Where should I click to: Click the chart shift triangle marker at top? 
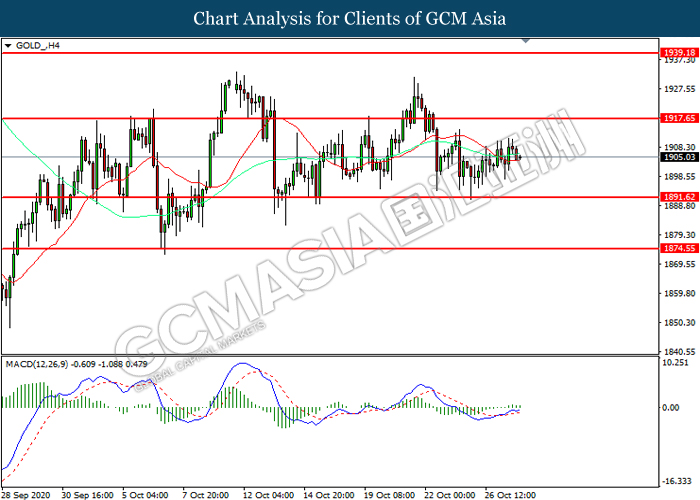(526, 41)
